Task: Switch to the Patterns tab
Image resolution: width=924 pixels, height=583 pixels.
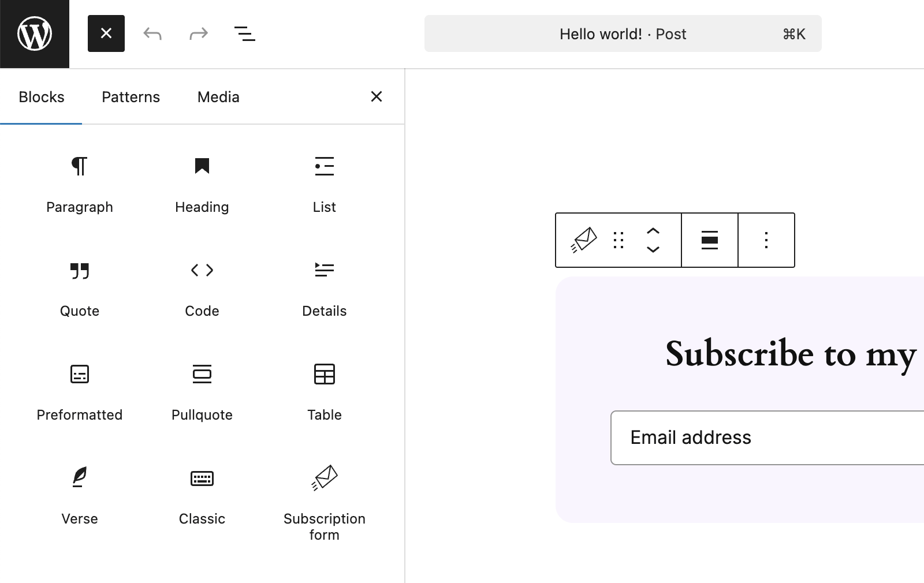Action: [x=131, y=97]
